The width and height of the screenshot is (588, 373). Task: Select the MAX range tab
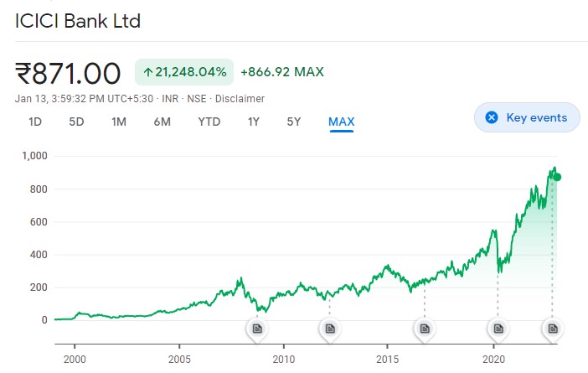click(342, 122)
